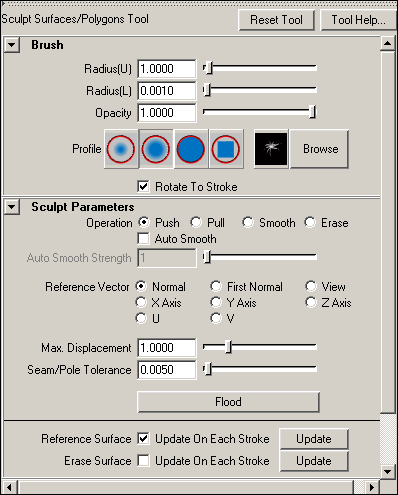Click the vertical scrollbar up arrow
Screen dimensions: 398x495
[388, 43]
